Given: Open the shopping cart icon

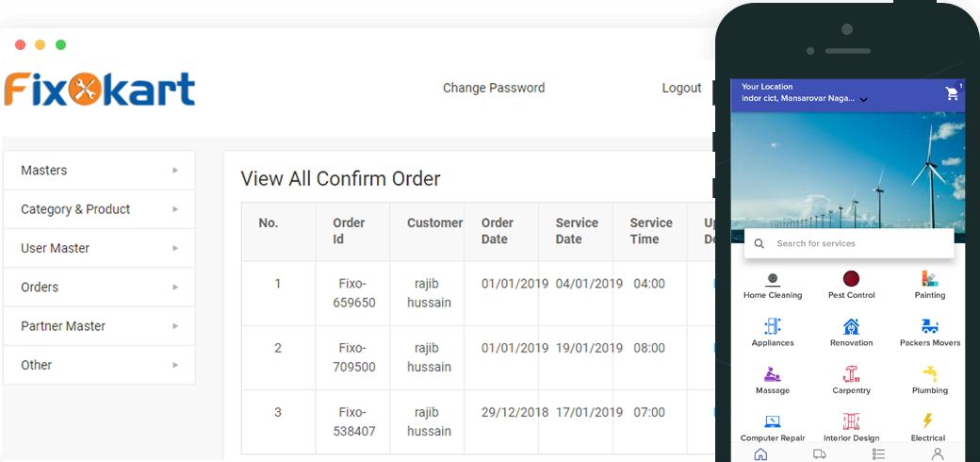Looking at the screenshot, I should [x=952, y=93].
